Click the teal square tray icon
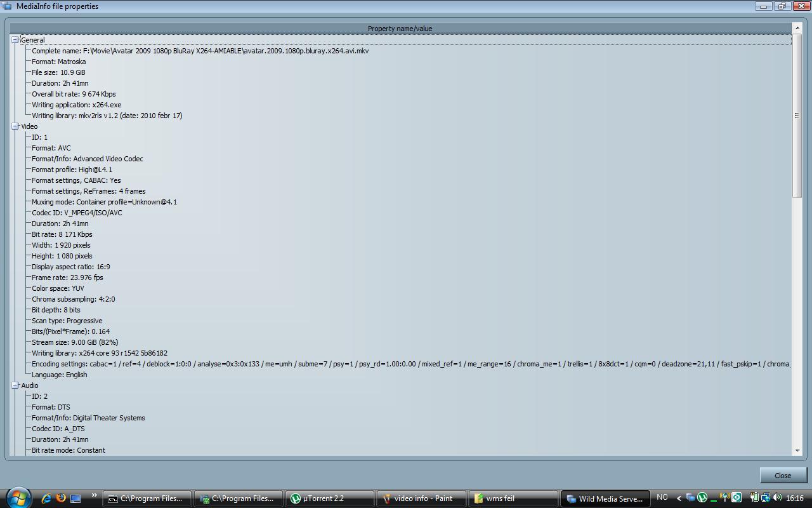 tap(737, 498)
